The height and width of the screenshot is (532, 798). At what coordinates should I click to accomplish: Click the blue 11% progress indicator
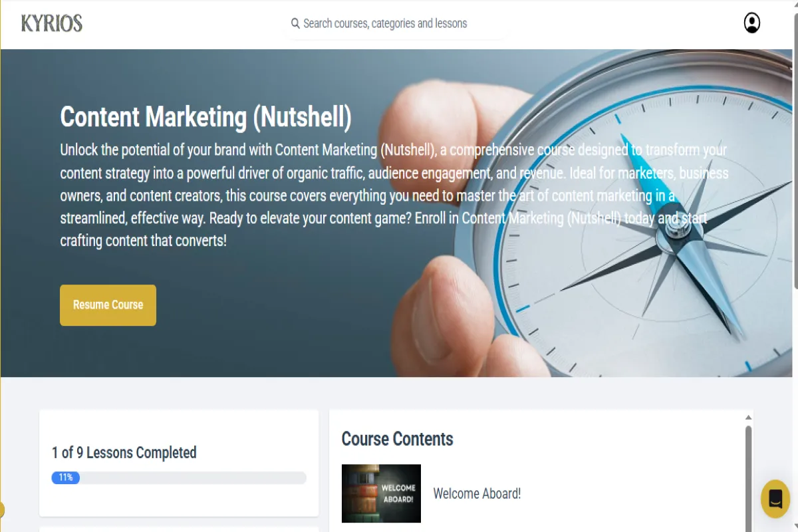65,477
